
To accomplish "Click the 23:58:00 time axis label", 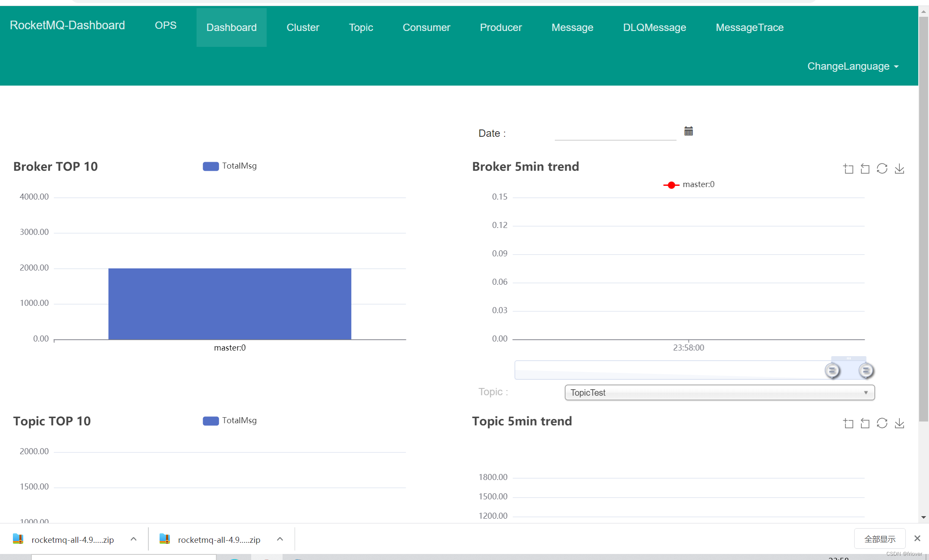I will click(689, 348).
